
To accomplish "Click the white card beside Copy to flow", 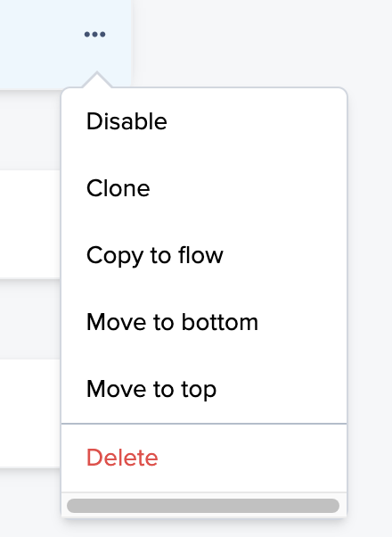I will [30, 224].
